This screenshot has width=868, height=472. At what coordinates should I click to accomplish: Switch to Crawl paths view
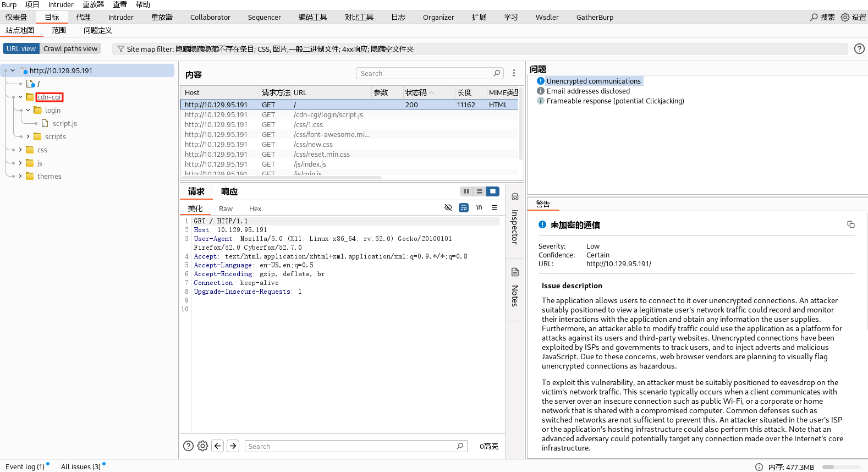(70, 48)
